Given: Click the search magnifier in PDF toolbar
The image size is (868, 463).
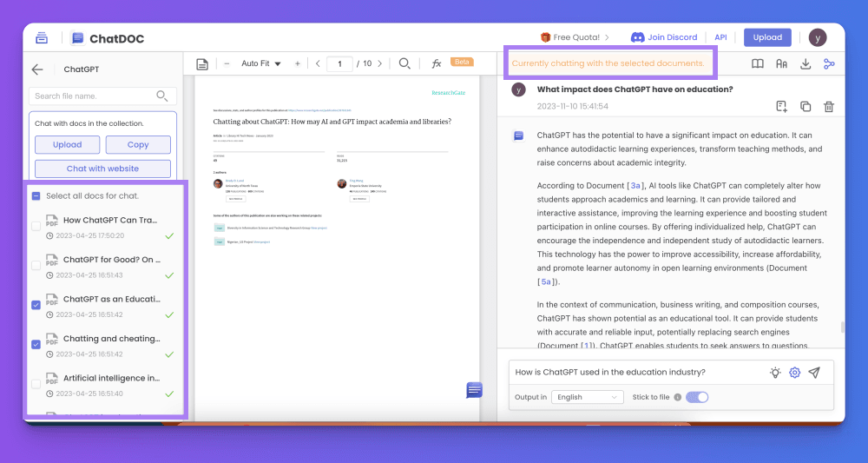Looking at the screenshot, I should (404, 63).
